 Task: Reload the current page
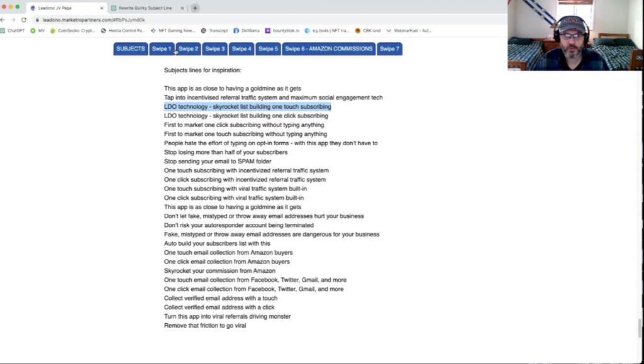[x=24, y=19]
